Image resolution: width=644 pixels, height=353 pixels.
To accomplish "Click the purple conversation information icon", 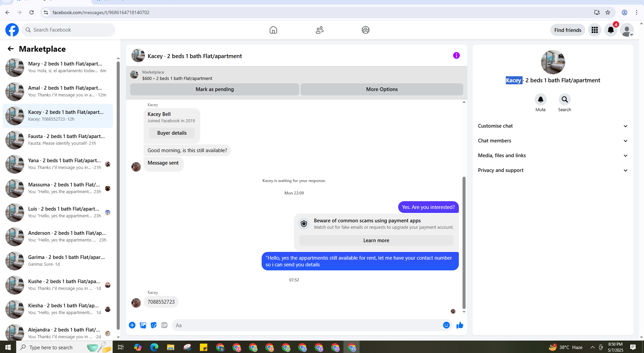I will coord(457,55).
